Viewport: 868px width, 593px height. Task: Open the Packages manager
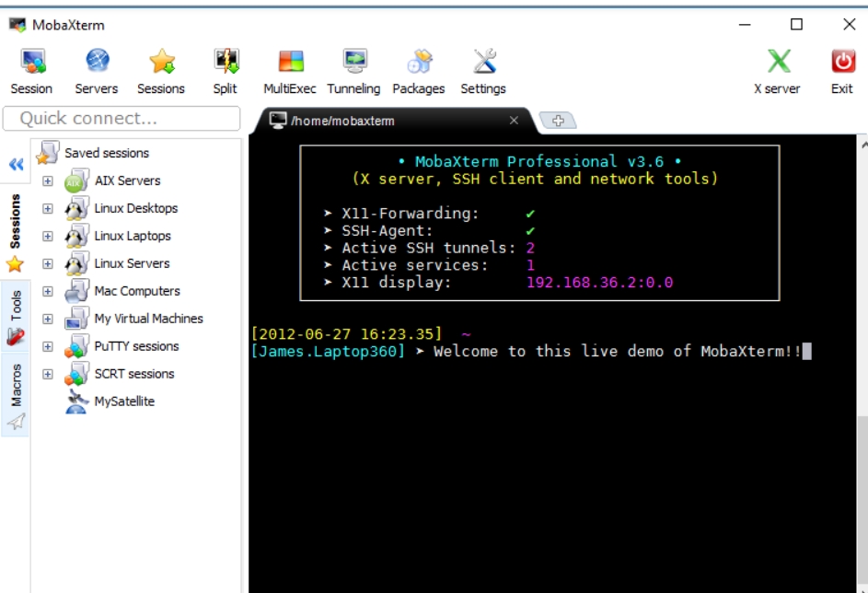pyautogui.click(x=419, y=61)
